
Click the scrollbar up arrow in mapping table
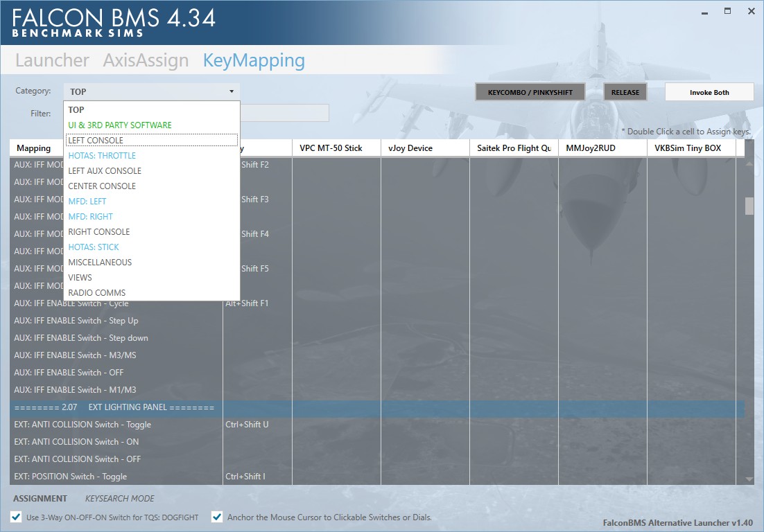point(749,163)
